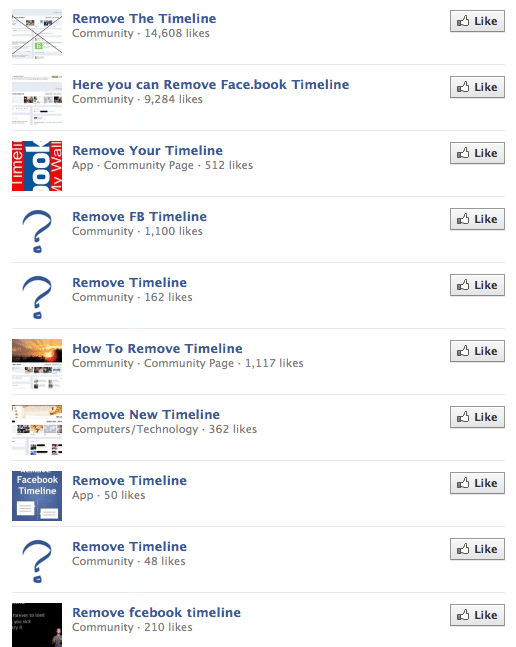Click the question mark icon for Remove FB Timeline
Viewport: 516px width, 647px height.
37,232
